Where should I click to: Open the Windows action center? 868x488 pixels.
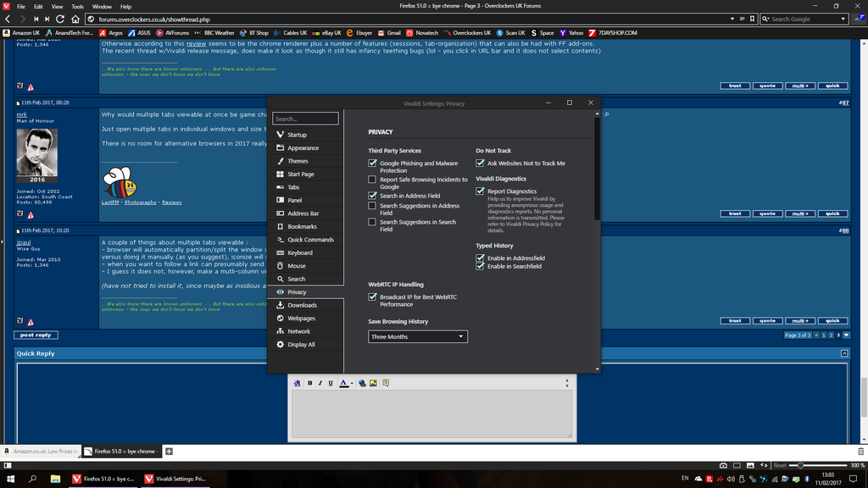[x=854, y=479]
